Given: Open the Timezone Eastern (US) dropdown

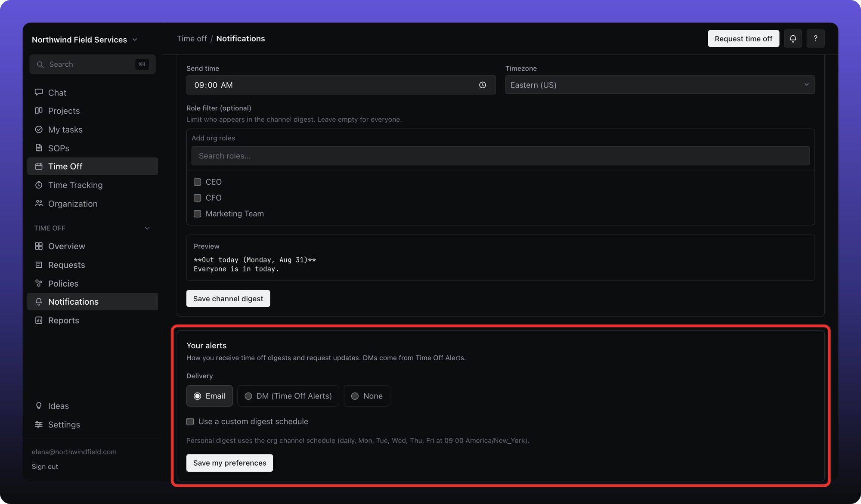Looking at the screenshot, I should (660, 85).
